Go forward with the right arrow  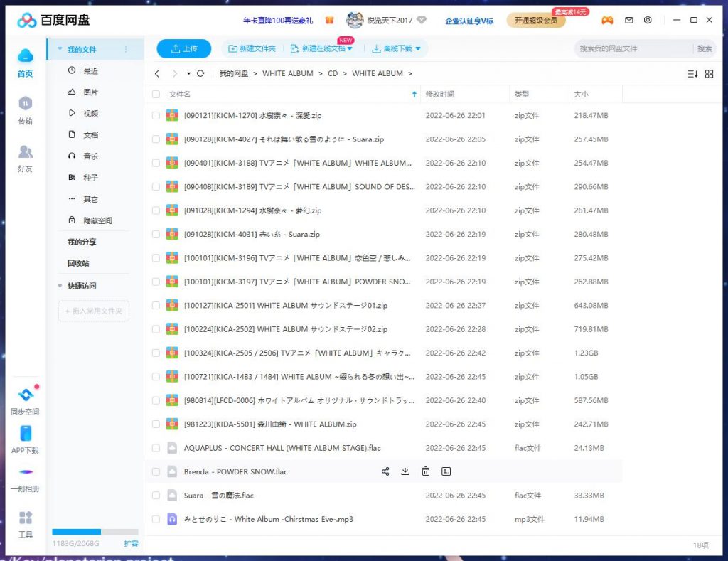pos(175,73)
